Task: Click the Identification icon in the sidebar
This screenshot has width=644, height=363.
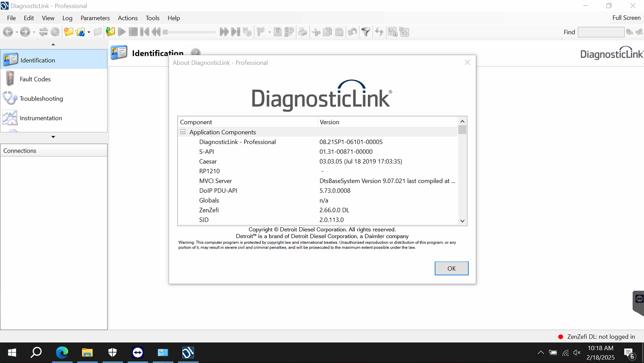Action: (10, 60)
